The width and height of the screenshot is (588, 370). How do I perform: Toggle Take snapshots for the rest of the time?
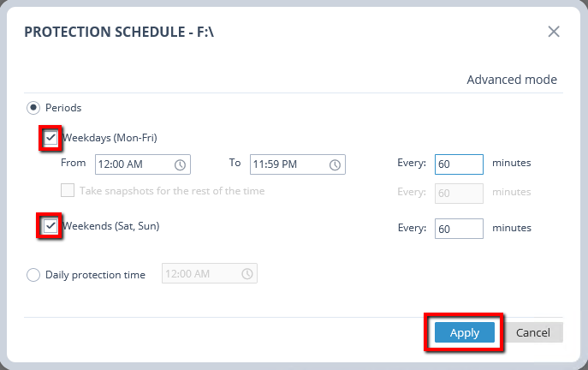point(68,191)
